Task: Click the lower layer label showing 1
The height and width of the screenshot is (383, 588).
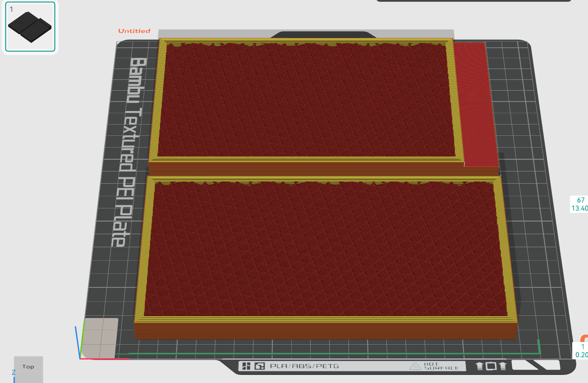Action: click(582, 346)
